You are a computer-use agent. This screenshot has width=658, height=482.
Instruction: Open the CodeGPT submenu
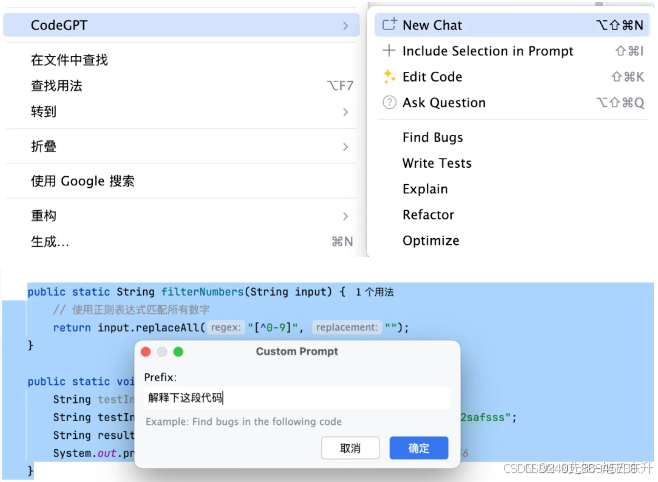coord(181,25)
